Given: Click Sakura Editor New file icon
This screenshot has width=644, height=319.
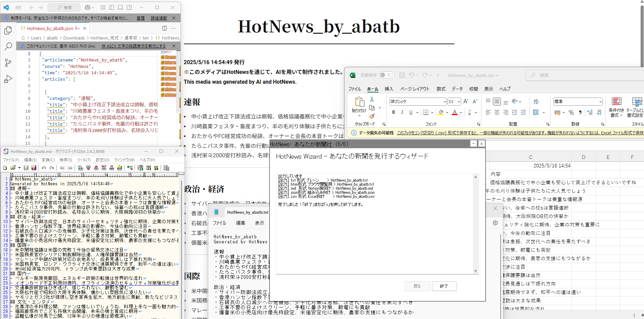Looking at the screenshot, I should click(x=5, y=168).
